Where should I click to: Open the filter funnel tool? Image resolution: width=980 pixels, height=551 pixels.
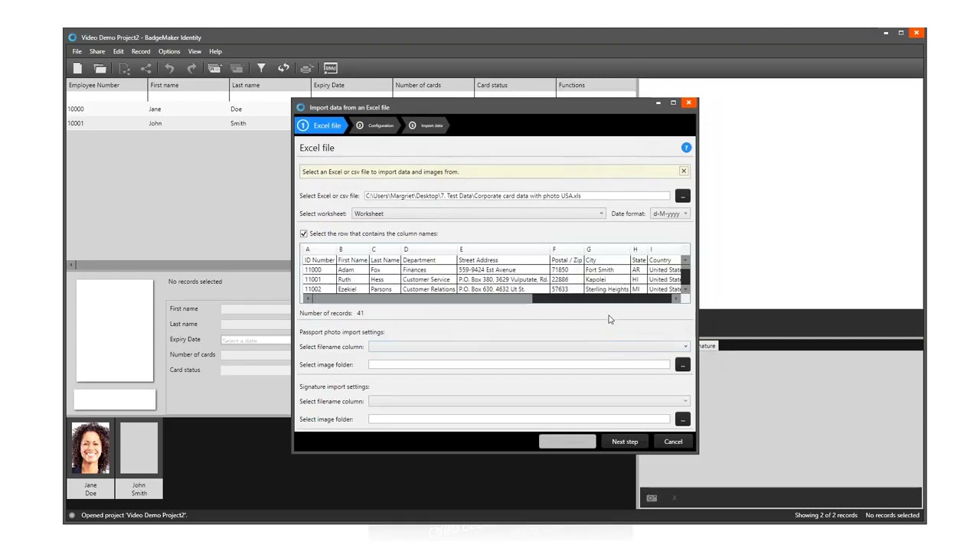261,68
